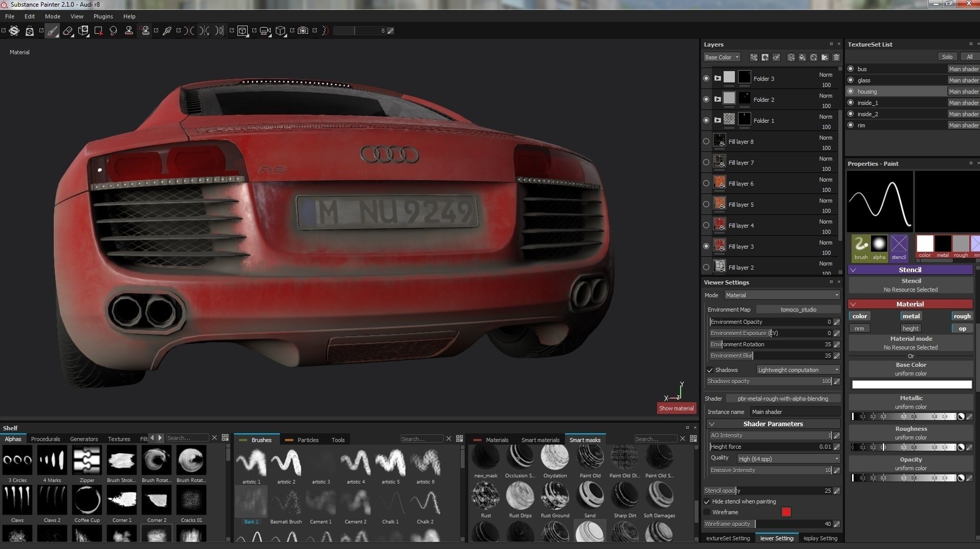Open the Environment Map selector showing tomoco_studio
Image resolution: width=980 pixels, height=549 pixels.
(x=798, y=309)
